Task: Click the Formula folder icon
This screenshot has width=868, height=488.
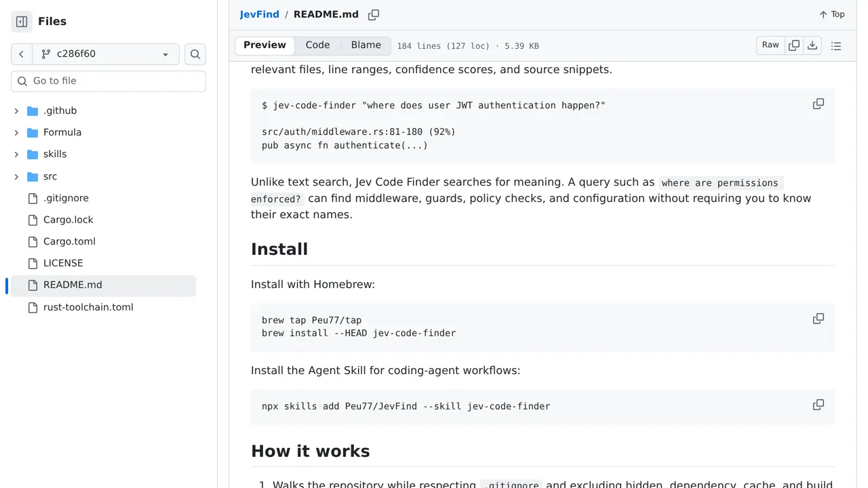Action: coord(33,132)
